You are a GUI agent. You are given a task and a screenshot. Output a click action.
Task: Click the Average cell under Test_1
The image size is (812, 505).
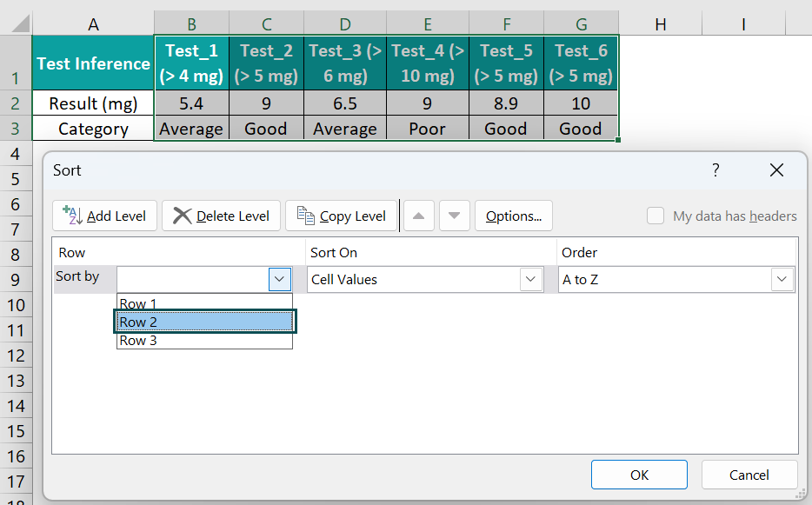[x=191, y=128]
